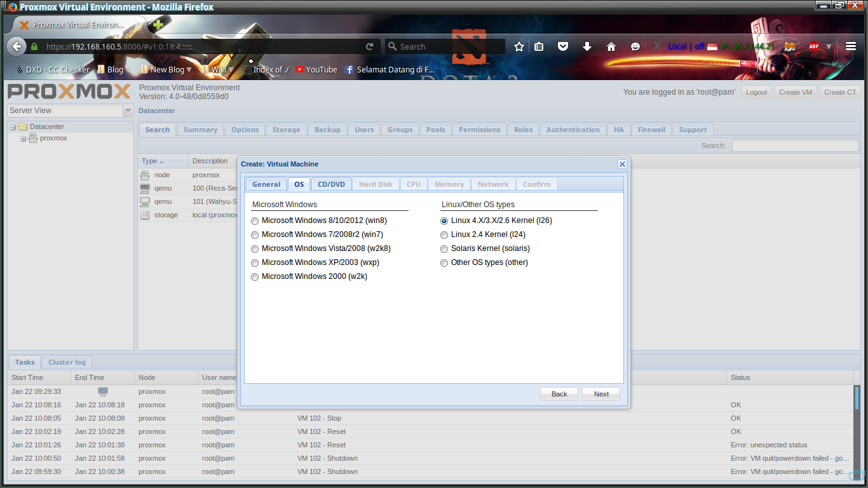Image resolution: width=868 pixels, height=488 pixels.
Task: Click the green padlock security icon
Action: tap(34, 46)
